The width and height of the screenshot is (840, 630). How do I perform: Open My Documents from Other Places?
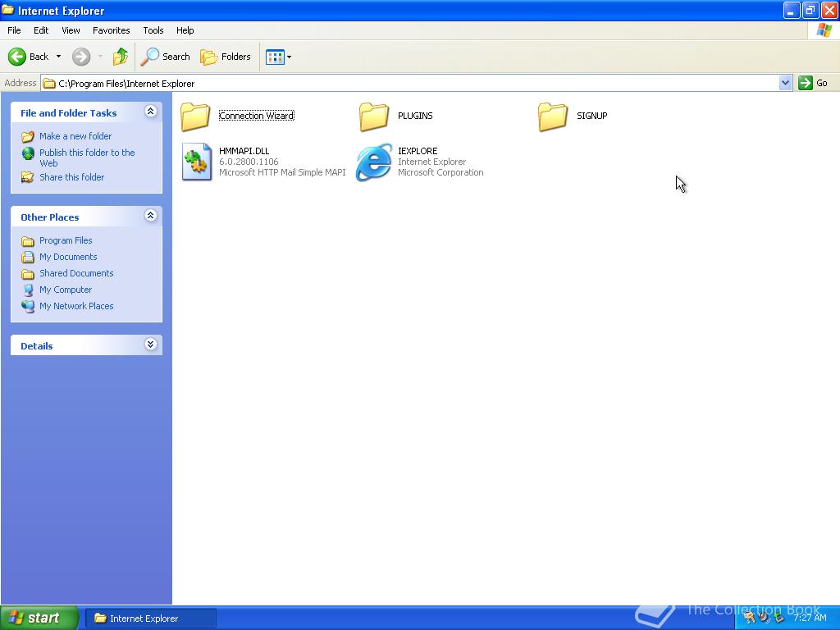pos(68,257)
